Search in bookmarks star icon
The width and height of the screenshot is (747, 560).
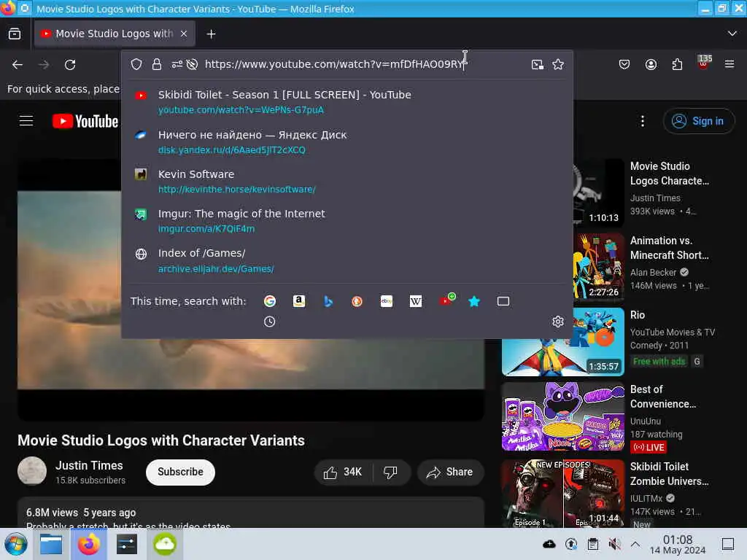474,301
